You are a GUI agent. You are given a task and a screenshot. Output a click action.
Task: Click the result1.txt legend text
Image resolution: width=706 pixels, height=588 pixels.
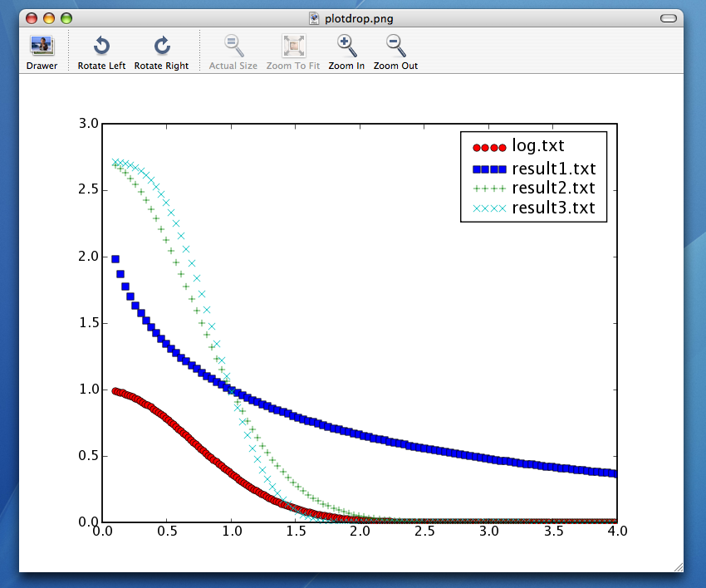[x=553, y=167]
